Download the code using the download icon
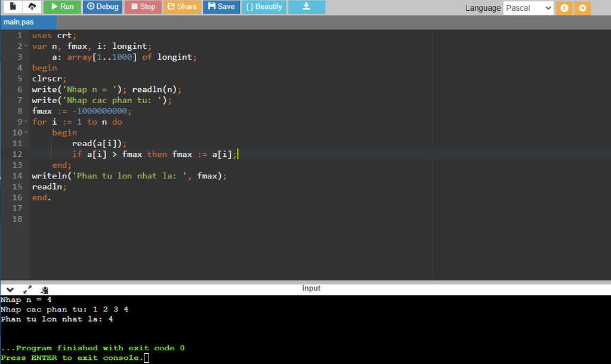This screenshot has height=364, width=611. (307, 7)
